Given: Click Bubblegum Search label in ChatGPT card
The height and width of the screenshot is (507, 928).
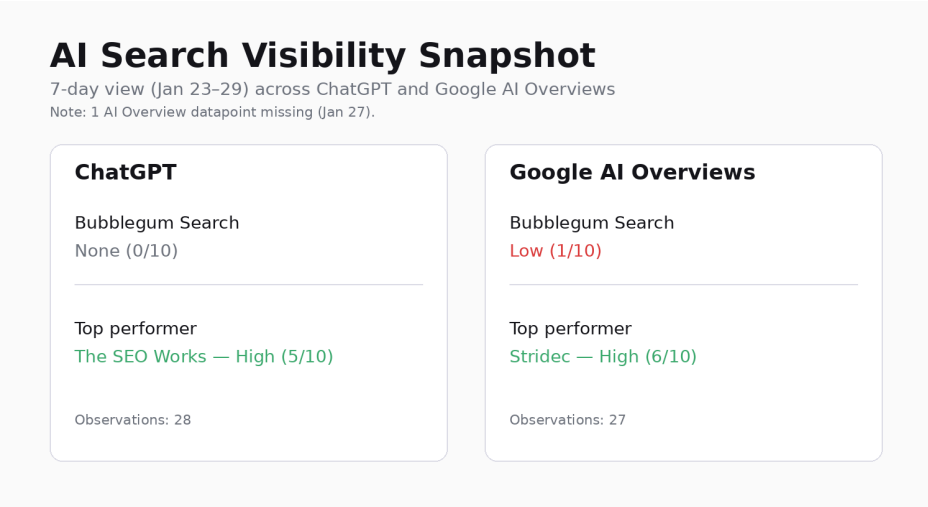Looking at the screenshot, I should pos(157,222).
